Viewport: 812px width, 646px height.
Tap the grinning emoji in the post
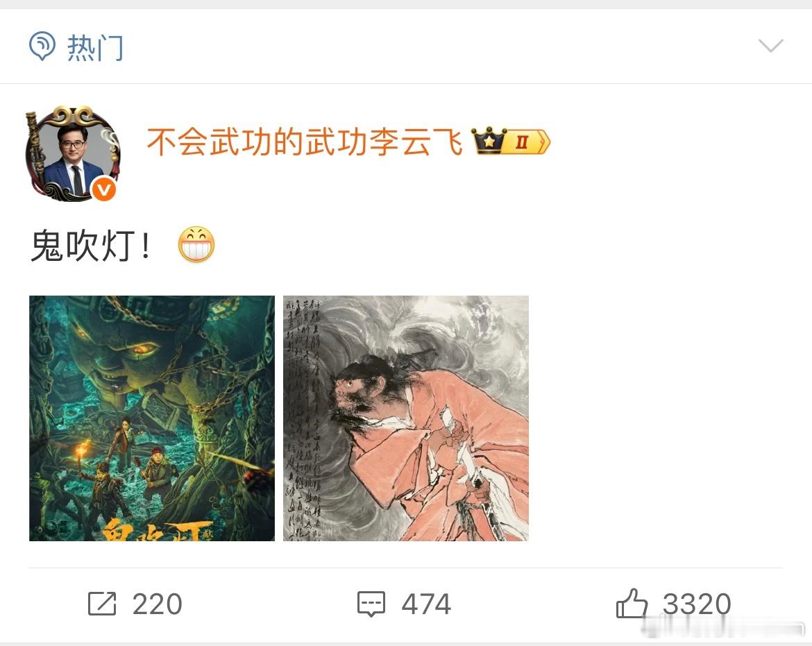(196, 244)
